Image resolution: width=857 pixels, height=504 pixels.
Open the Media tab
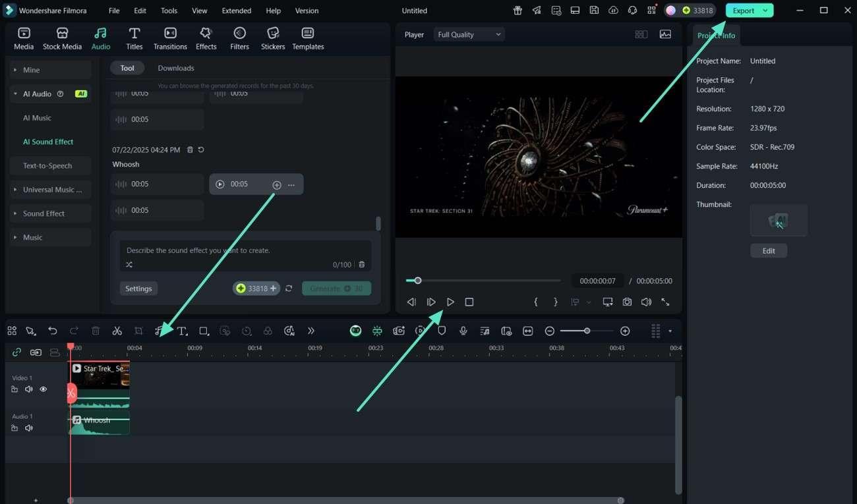click(24, 38)
